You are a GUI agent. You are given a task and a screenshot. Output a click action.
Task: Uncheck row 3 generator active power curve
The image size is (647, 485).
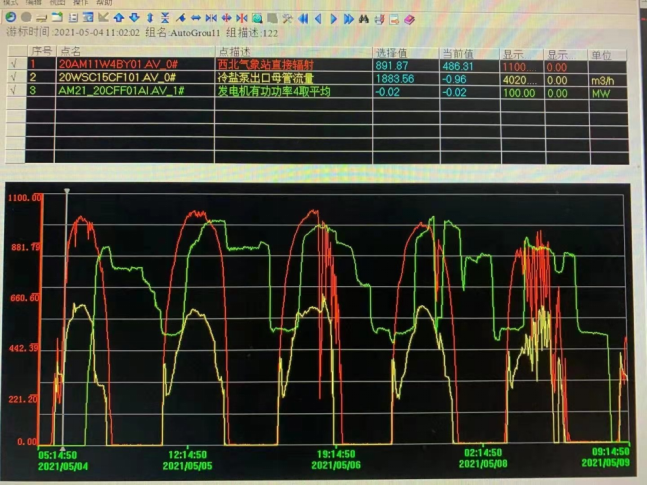coord(14,90)
